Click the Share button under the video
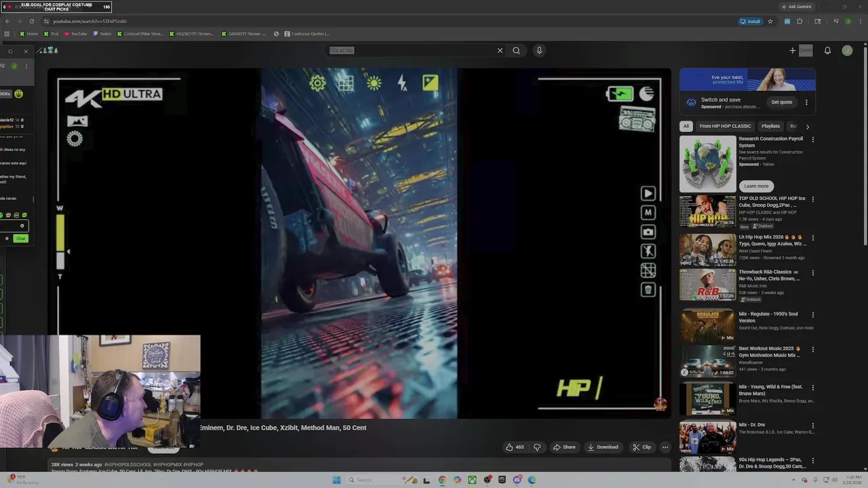868x488 pixels. coord(564,447)
